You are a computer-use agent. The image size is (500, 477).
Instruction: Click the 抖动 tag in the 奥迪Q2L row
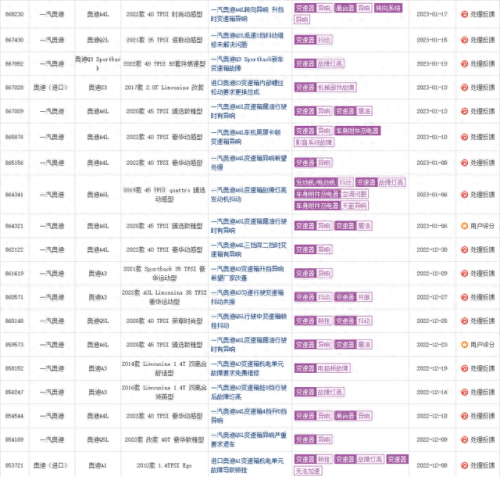coord(324,40)
